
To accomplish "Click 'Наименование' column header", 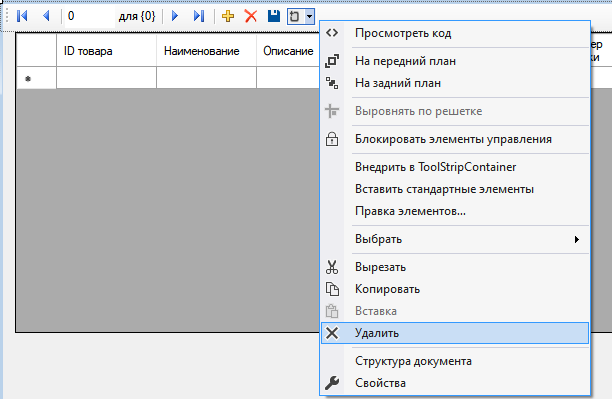I will click(x=206, y=51).
